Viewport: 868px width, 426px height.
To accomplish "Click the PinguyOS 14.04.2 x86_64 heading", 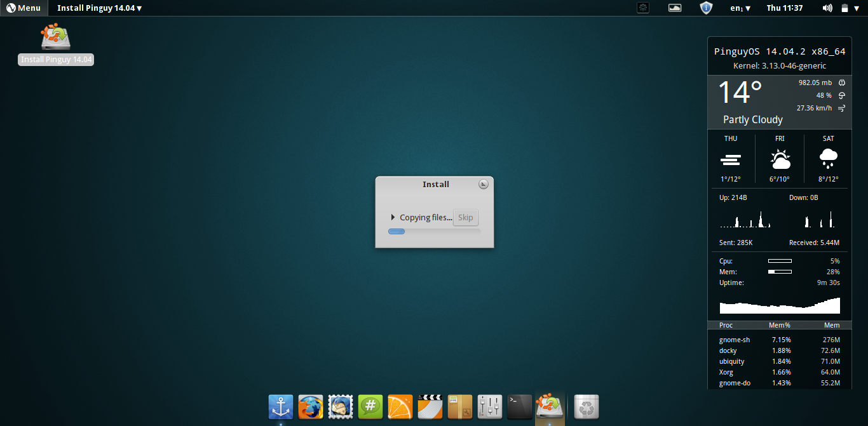I will tap(780, 51).
